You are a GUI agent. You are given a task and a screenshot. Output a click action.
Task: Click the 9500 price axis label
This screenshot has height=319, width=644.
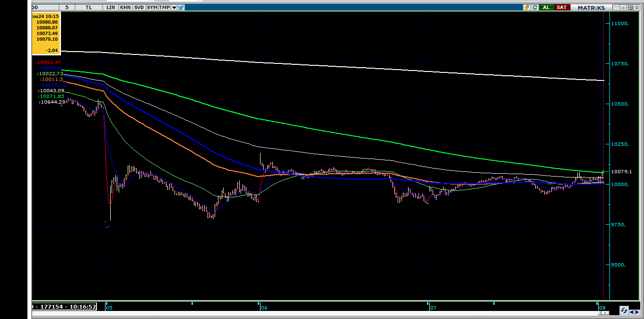tap(618, 265)
